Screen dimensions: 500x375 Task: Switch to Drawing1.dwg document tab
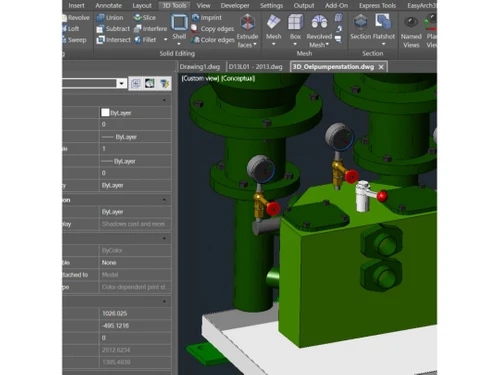(x=200, y=67)
